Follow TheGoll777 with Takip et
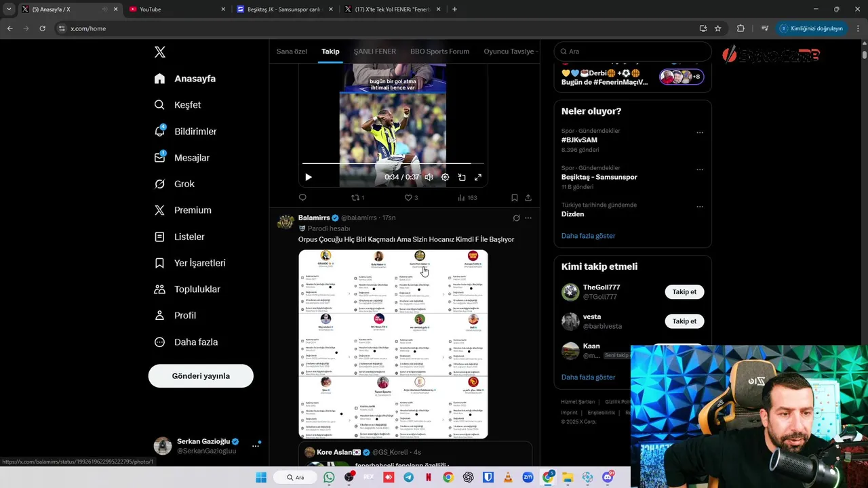The width and height of the screenshot is (868, 488). point(684,292)
